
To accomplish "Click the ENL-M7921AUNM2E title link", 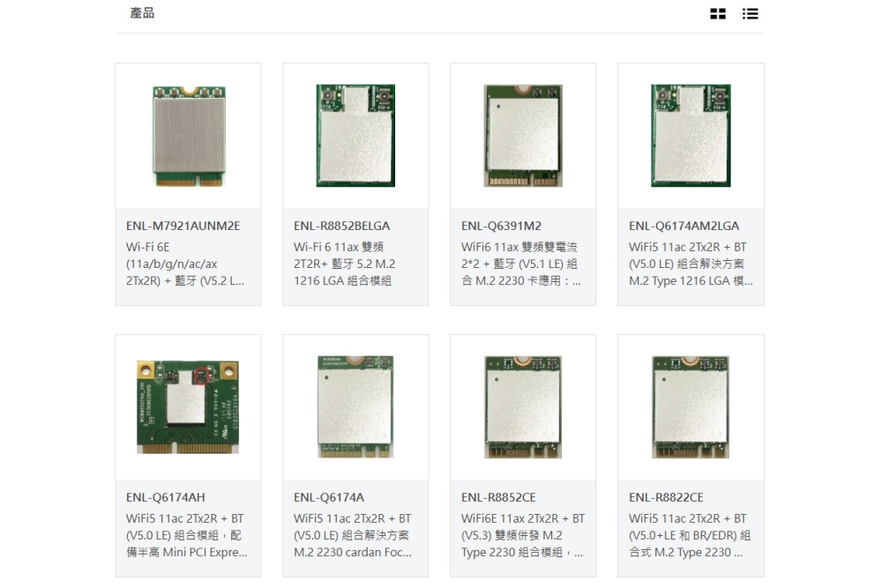I will coord(183,226).
